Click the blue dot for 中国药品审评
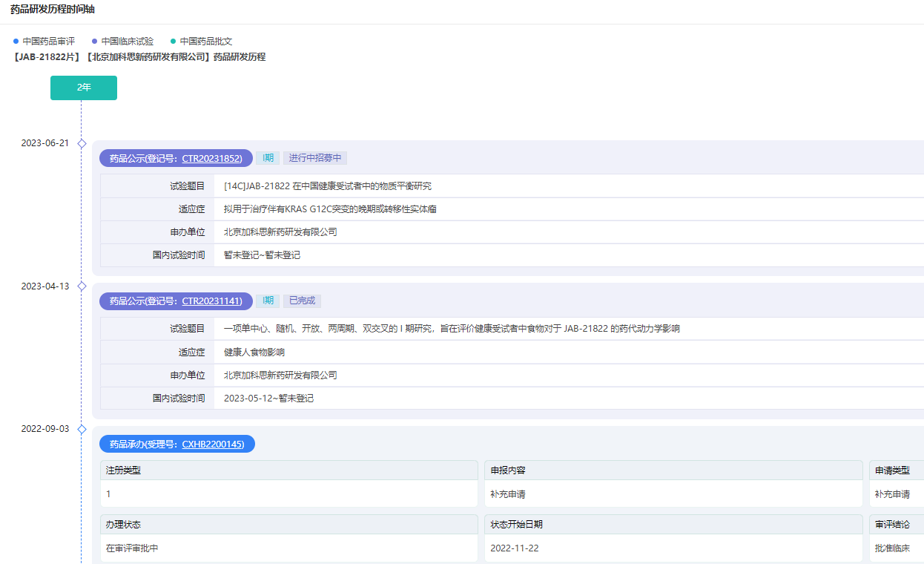924x564 pixels. pyautogui.click(x=16, y=42)
